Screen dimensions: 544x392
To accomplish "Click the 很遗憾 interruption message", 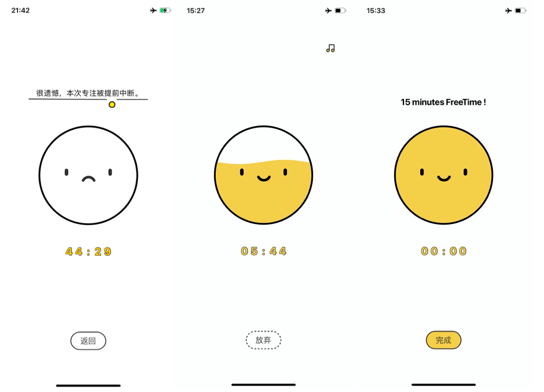I will [x=88, y=93].
